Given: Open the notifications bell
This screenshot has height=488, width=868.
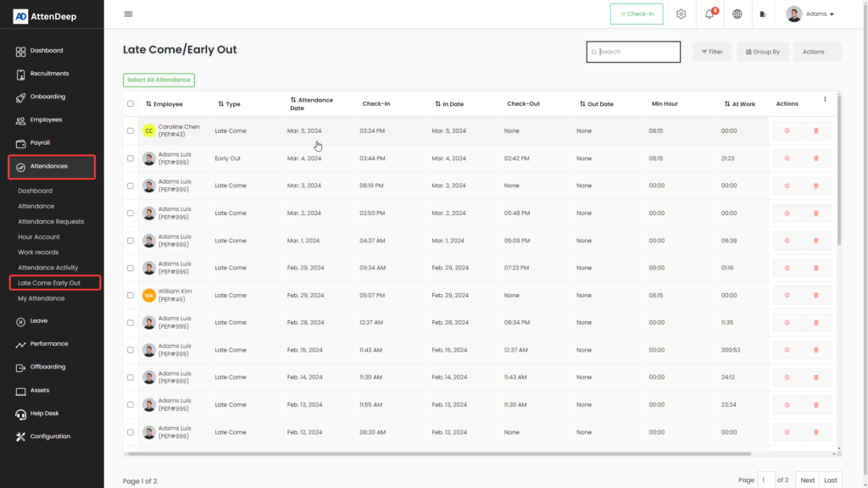Looking at the screenshot, I should click(x=709, y=14).
